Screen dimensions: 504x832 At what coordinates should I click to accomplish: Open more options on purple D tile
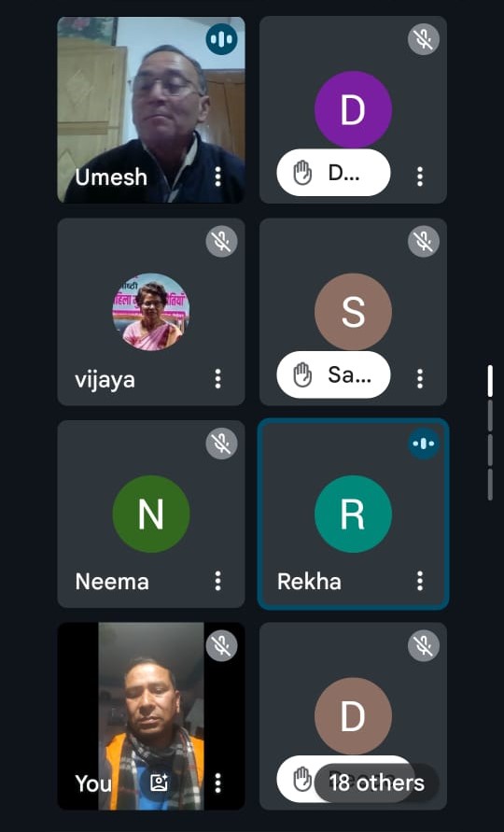point(420,176)
